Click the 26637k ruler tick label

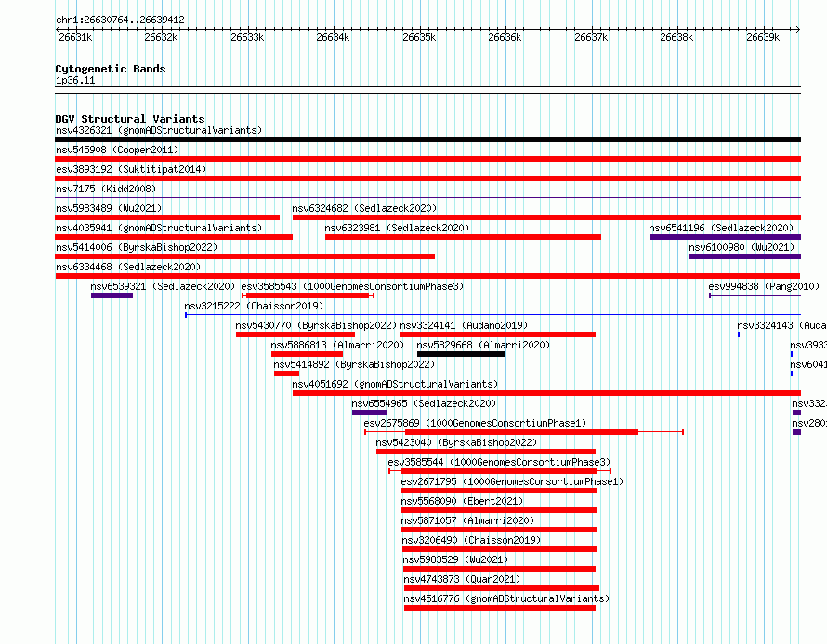591,37
